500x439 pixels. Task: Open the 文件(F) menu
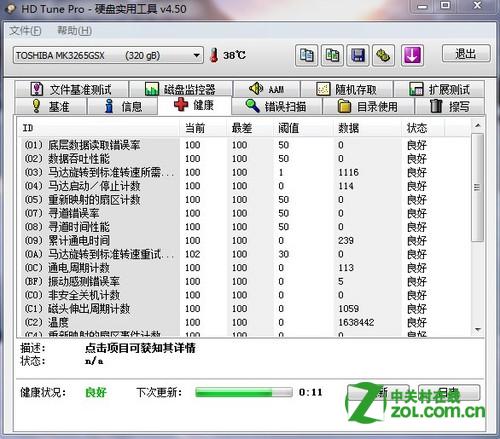pyautogui.click(x=25, y=31)
